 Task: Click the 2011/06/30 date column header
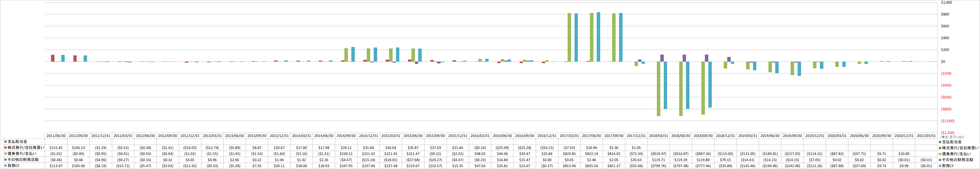click(56, 136)
